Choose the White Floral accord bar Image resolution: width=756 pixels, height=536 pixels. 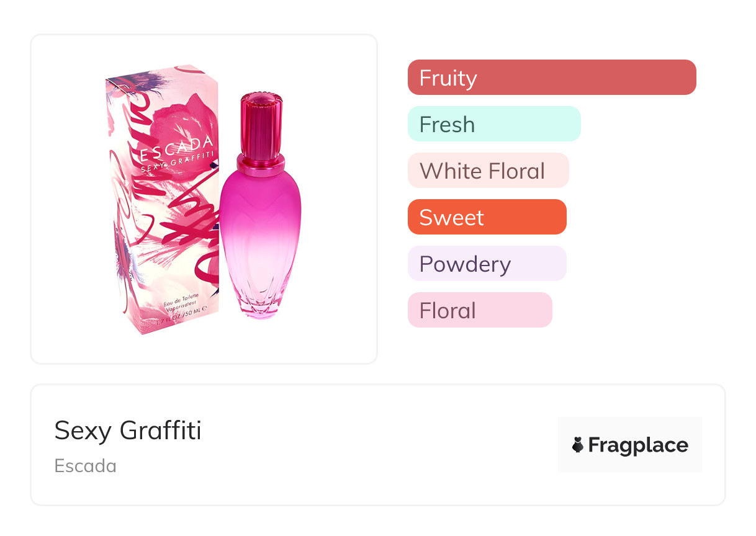[x=488, y=170]
